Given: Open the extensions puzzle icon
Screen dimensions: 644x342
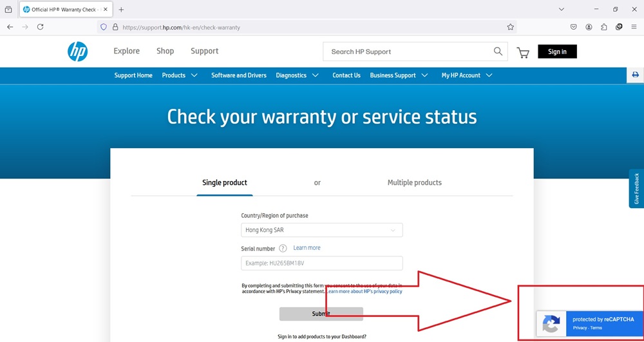Looking at the screenshot, I should (x=604, y=27).
